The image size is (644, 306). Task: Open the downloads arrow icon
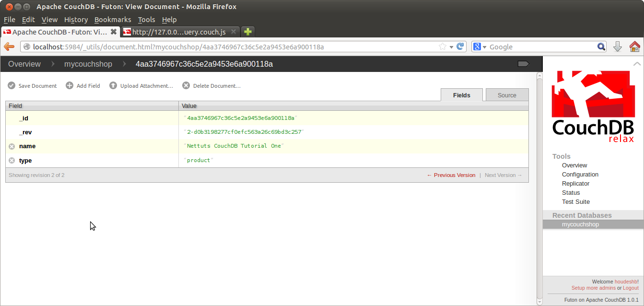coord(618,47)
